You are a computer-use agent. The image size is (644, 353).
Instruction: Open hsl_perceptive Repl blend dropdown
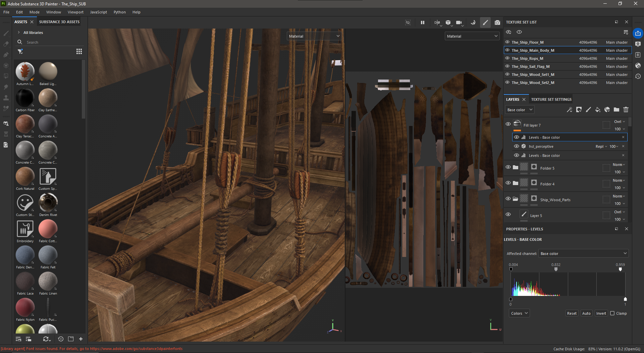(x=601, y=146)
